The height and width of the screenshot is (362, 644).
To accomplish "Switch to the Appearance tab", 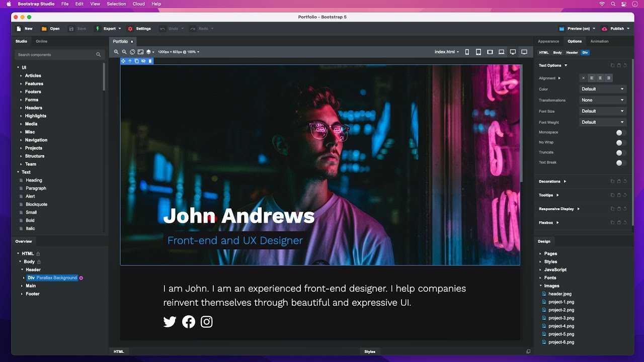I will coord(548,41).
